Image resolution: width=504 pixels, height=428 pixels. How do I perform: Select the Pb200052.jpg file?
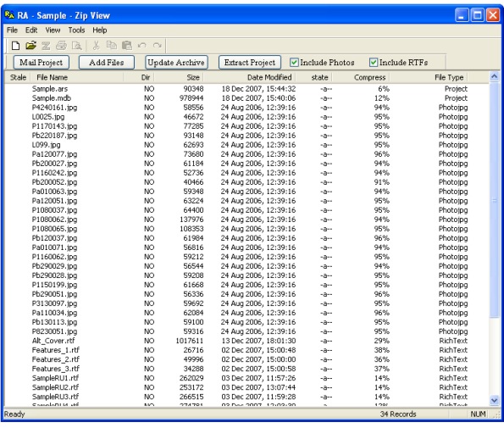(54, 182)
